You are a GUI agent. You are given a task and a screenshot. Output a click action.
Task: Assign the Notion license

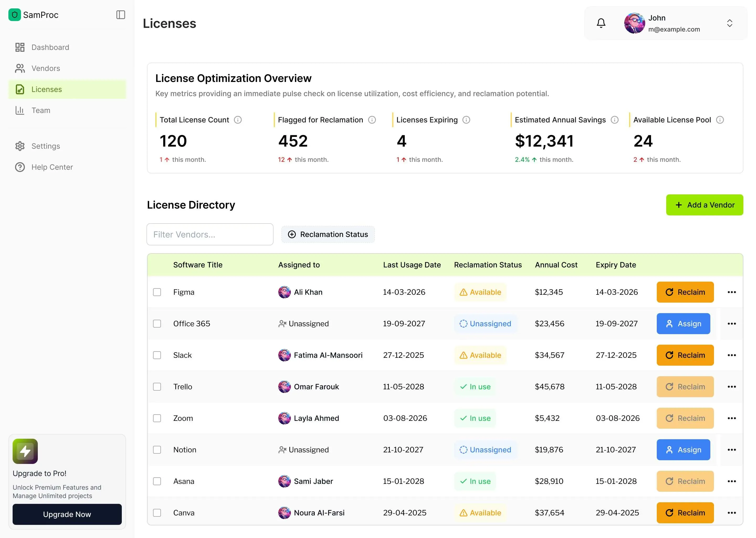tap(683, 450)
